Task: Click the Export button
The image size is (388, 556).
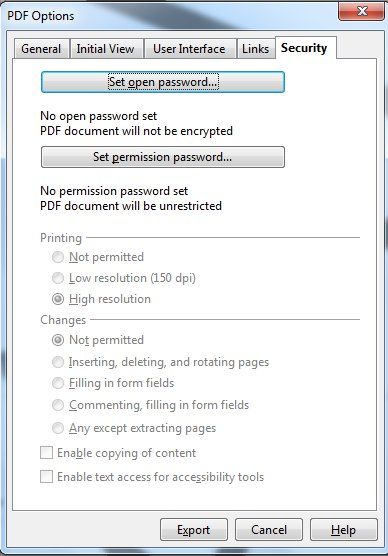Action: (194, 530)
